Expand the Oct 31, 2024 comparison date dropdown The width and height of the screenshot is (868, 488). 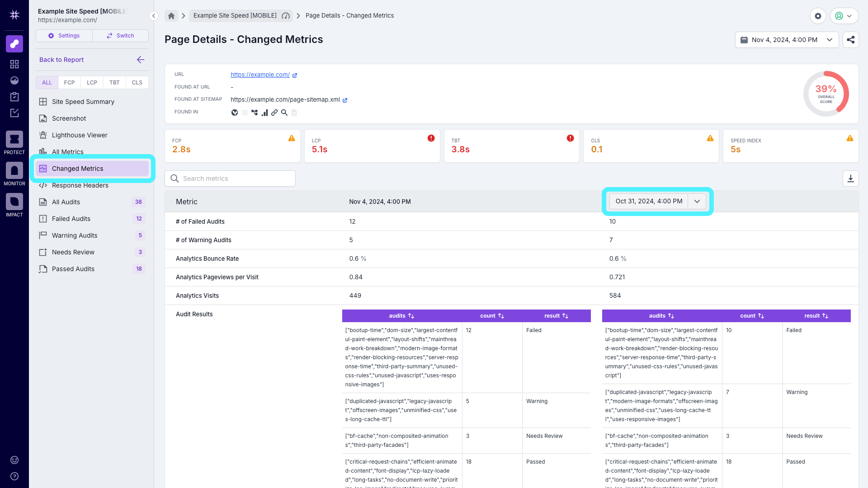697,202
